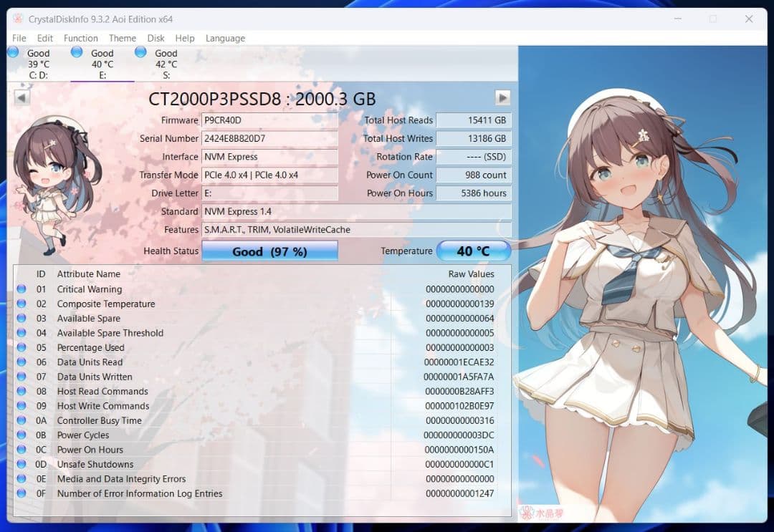
Task: Click the 40 °C temperature button
Action: click(x=474, y=251)
